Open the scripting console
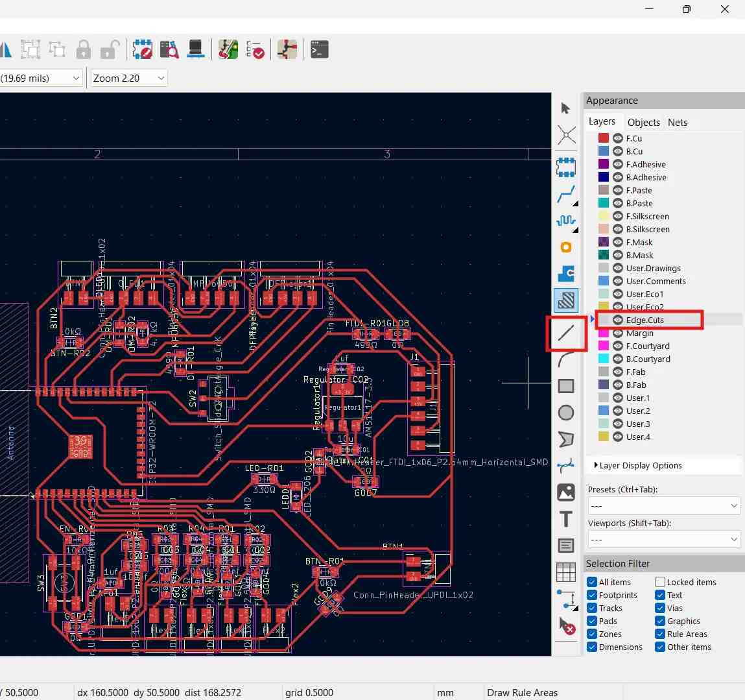 pos(320,49)
